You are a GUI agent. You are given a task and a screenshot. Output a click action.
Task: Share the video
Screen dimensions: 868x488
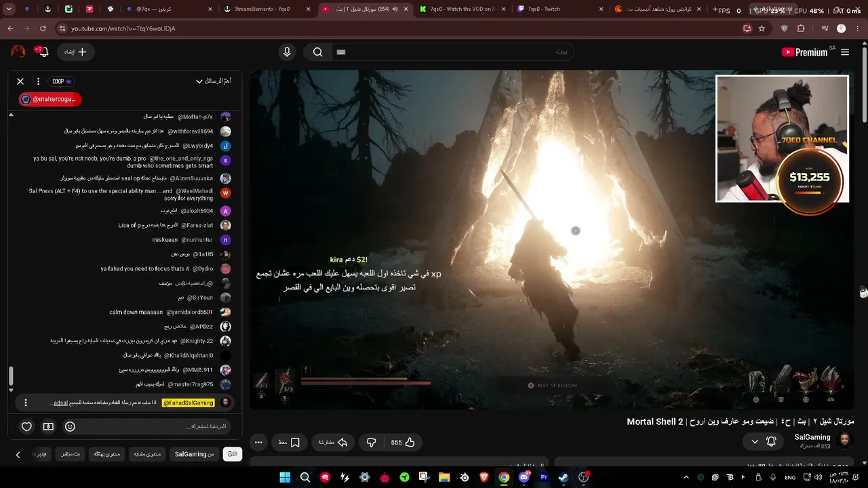[333, 443]
